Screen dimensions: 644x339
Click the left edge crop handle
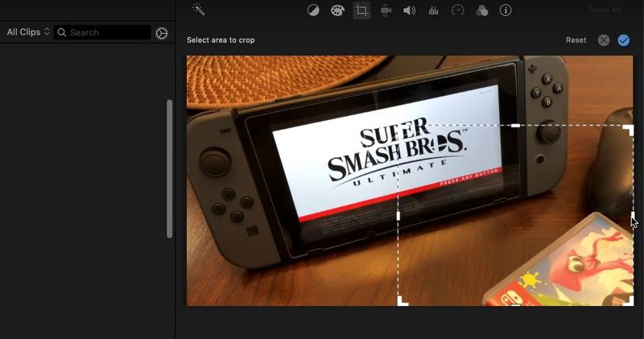(x=398, y=216)
